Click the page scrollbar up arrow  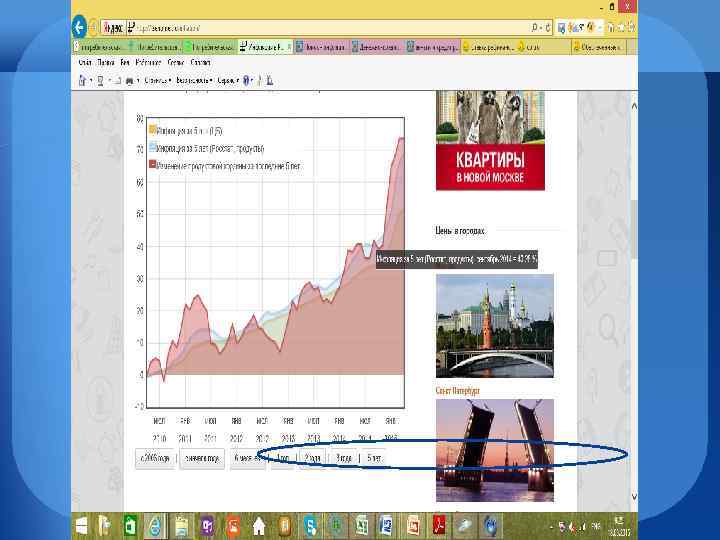tap(634, 106)
